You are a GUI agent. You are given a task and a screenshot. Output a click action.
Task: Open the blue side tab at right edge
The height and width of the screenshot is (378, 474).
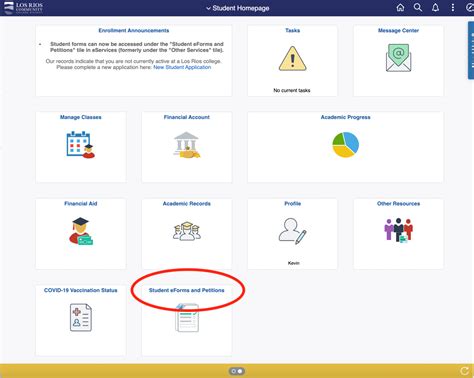(x=471, y=50)
